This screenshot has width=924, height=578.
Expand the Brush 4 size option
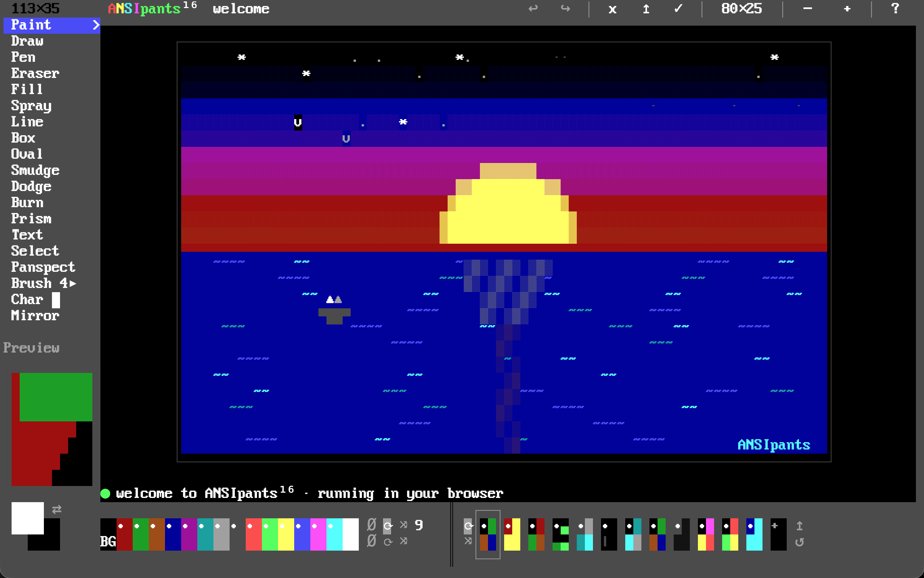point(44,283)
